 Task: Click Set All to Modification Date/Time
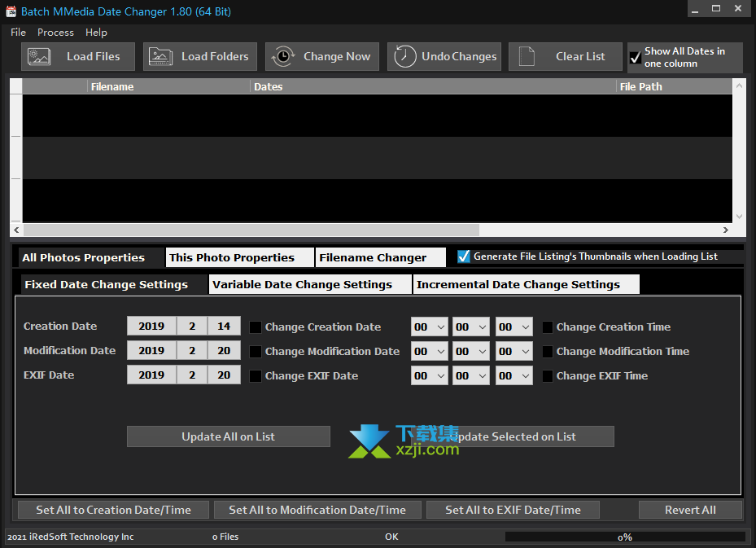[x=317, y=510]
